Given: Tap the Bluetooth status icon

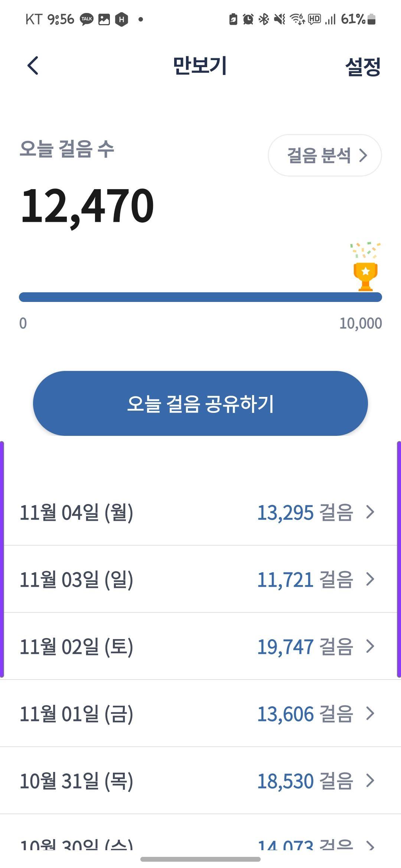Looking at the screenshot, I should [x=264, y=19].
